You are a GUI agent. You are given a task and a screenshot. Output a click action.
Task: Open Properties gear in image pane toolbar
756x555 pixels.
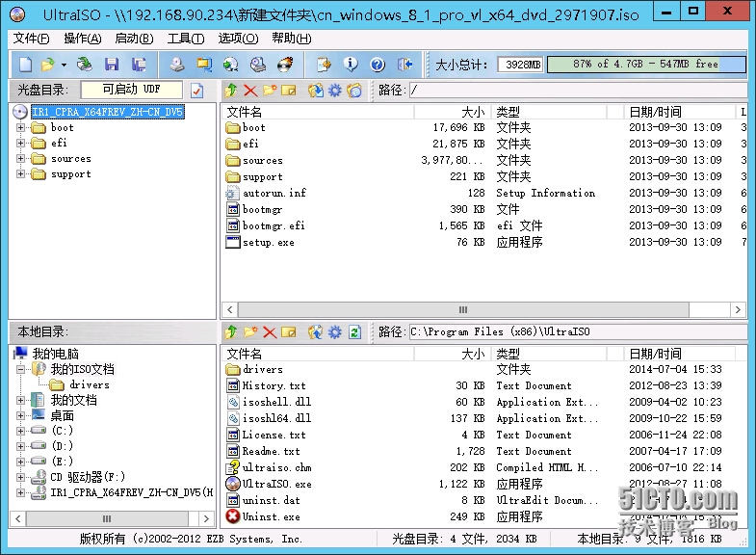(x=334, y=91)
